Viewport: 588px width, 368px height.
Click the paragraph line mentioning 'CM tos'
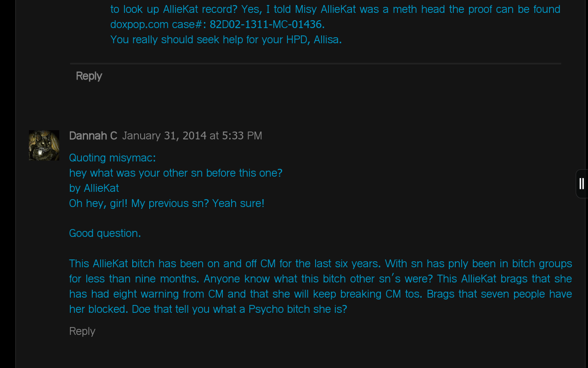321,294
